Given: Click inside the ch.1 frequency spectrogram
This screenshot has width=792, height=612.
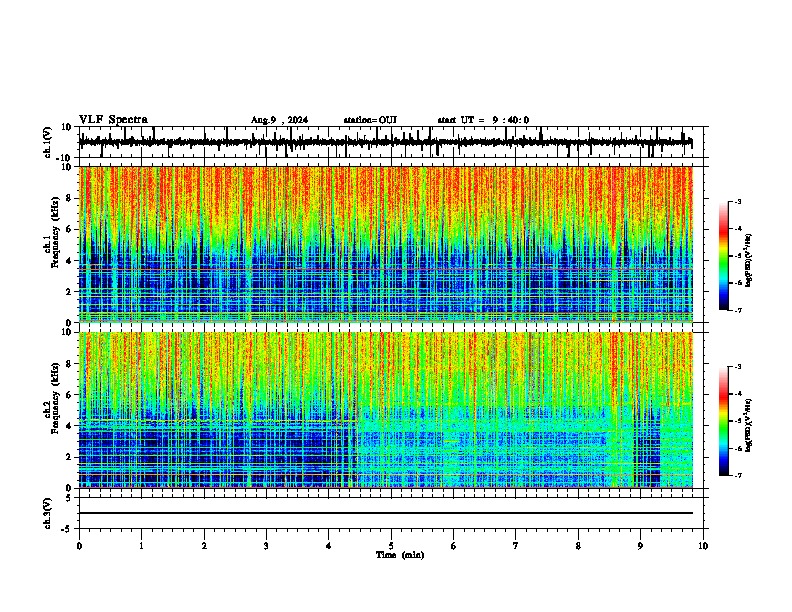Looking at the screenshot, I should coord(386,244).
